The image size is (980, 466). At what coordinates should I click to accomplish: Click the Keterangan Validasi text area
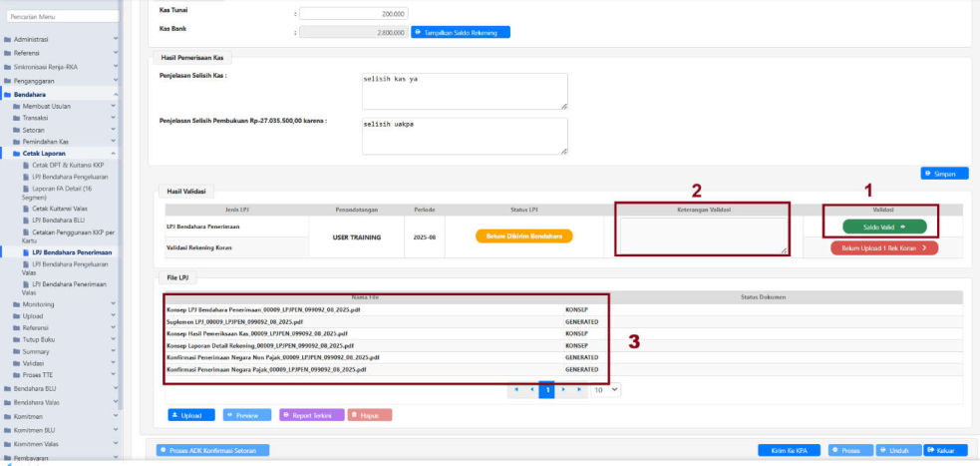(702, 235)
